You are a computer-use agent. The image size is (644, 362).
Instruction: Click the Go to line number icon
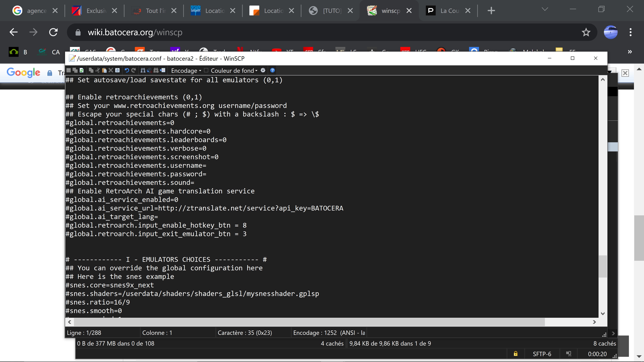(163, 70)
